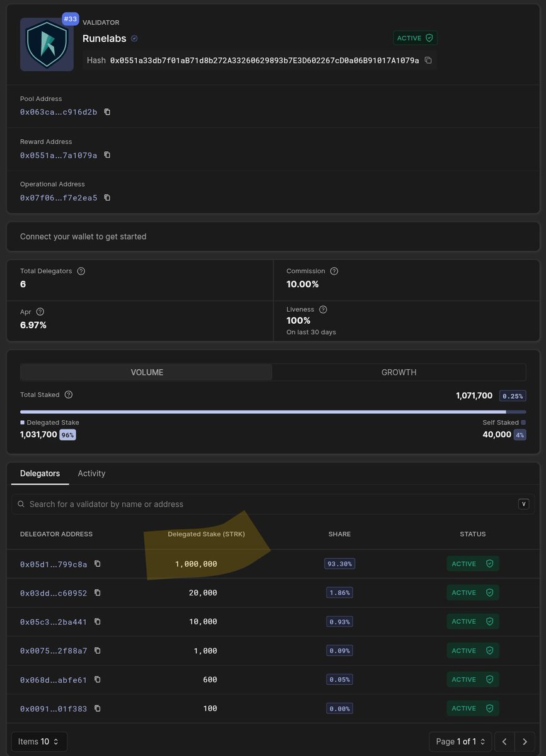Click the 0.25% total staked badge

(513, 396)
